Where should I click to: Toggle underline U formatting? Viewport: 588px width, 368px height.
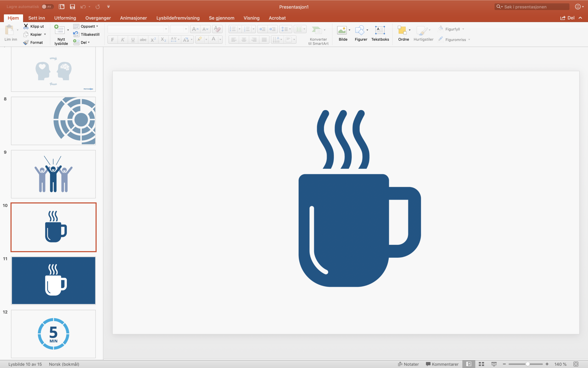tap(133, 39)
